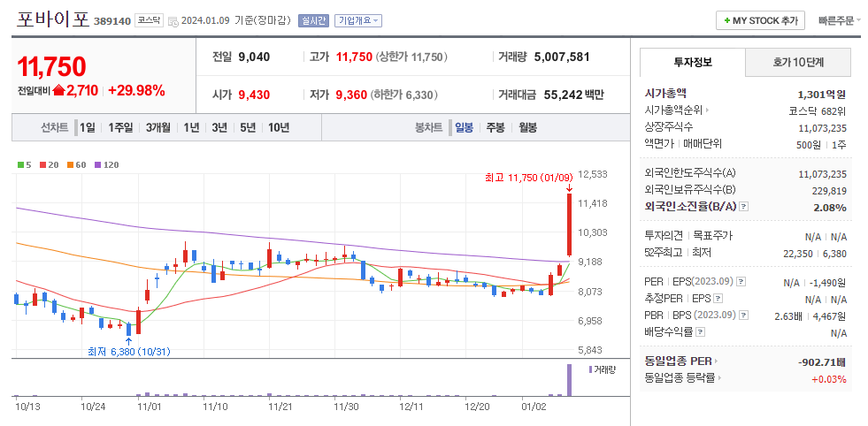Select the 3년 line chart period
Image resolution: width=868 pixels, height=426 pixels.
tap(219, 128)
